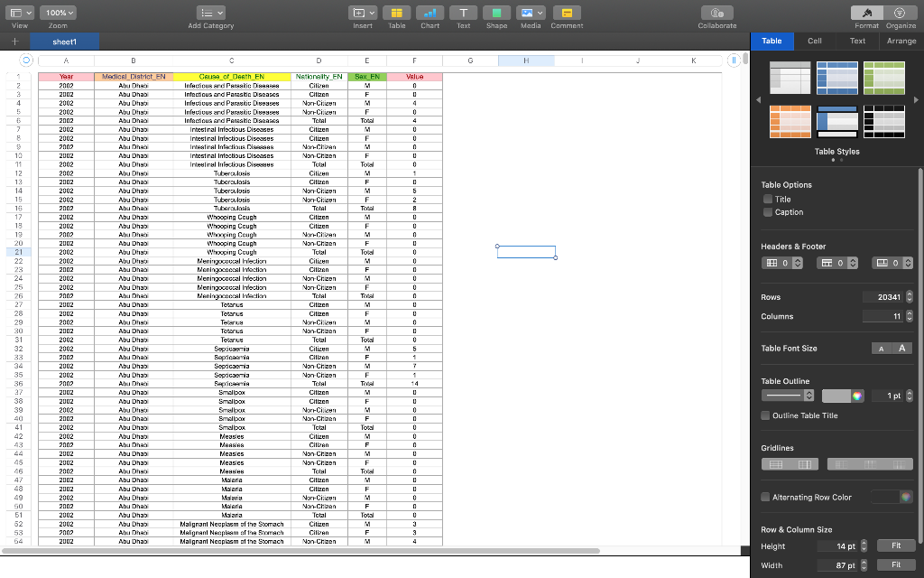
Task: Enable the table Title checkbox
Action: pos(766,199)
